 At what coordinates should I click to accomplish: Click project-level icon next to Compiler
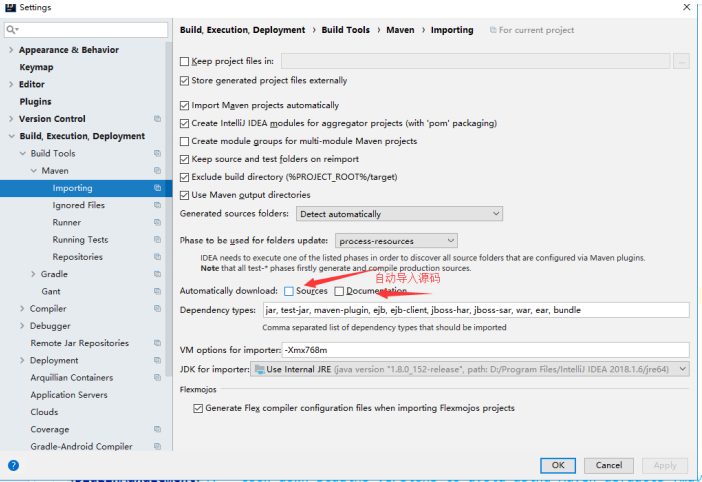pos(157,308)
